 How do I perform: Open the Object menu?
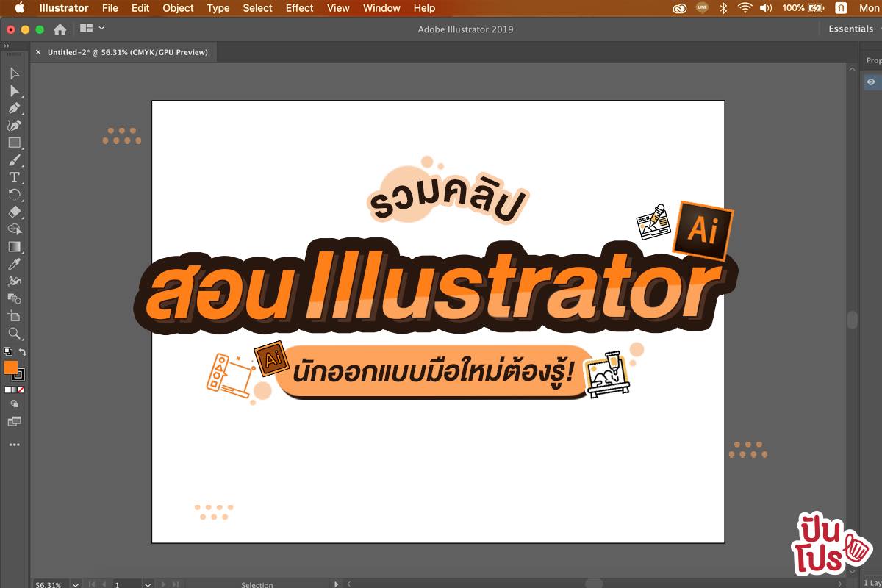pos(179,8)
